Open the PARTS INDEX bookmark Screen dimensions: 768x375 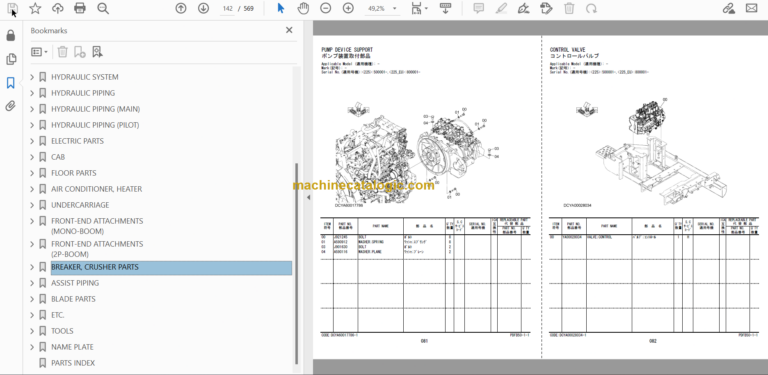(x=73, y=363)
